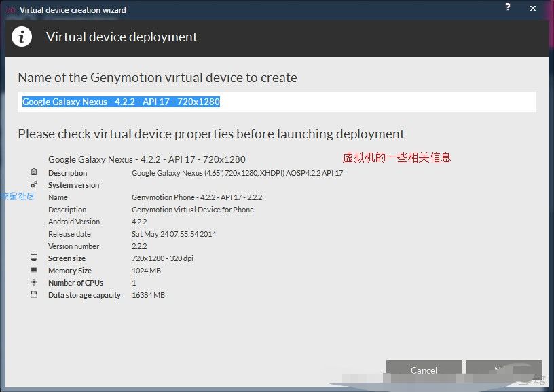
Task: Click the CPU icon beside Number of CPUs
Action: 34,282
